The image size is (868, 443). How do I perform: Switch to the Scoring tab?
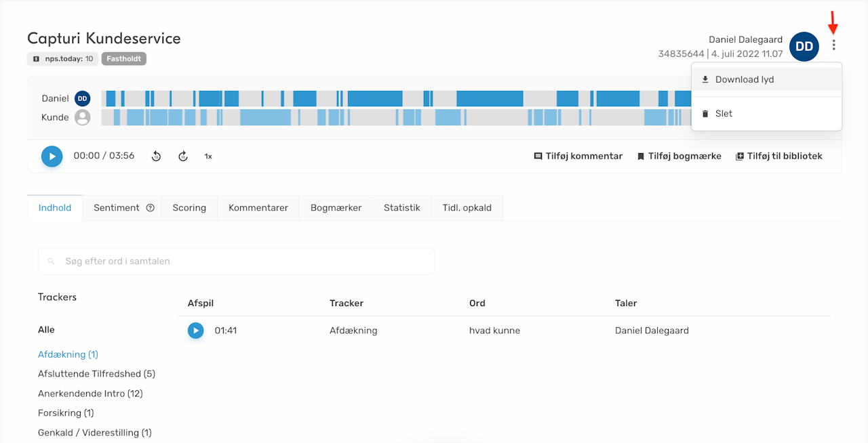point(189,208)
